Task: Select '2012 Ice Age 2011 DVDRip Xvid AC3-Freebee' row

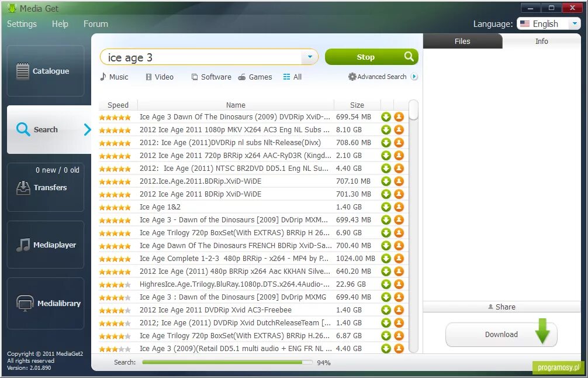Action: tap(254, 310)
